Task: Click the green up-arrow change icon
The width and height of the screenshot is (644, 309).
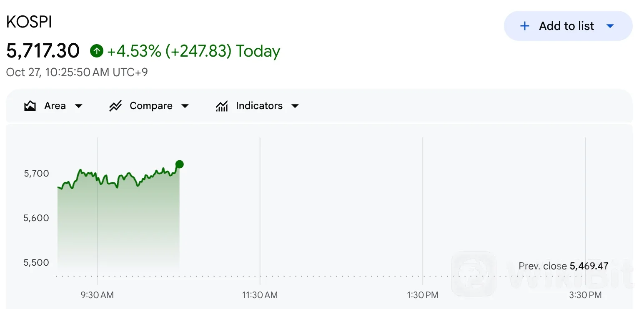Action: tap(96, 51)
